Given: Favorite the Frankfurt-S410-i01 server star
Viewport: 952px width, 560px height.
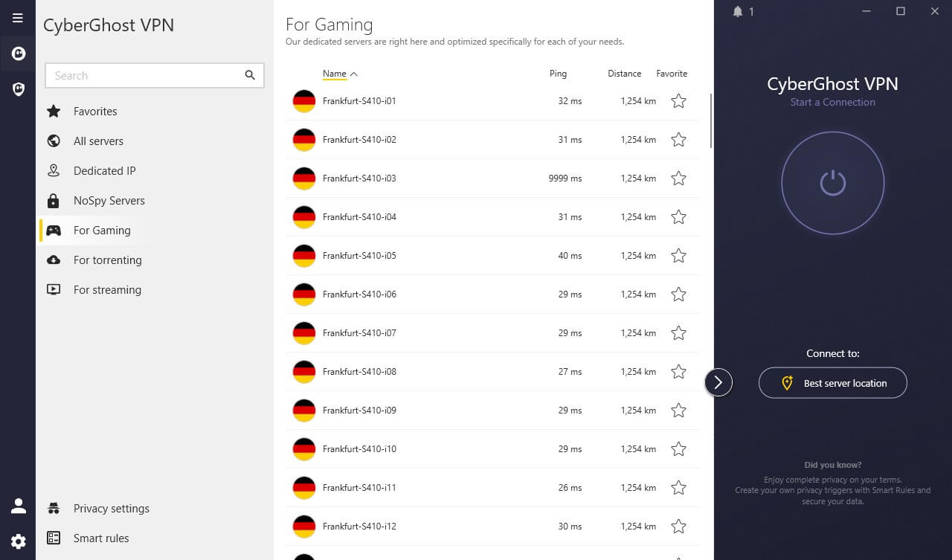Looking at the screenshot, I should coord(678,101).
